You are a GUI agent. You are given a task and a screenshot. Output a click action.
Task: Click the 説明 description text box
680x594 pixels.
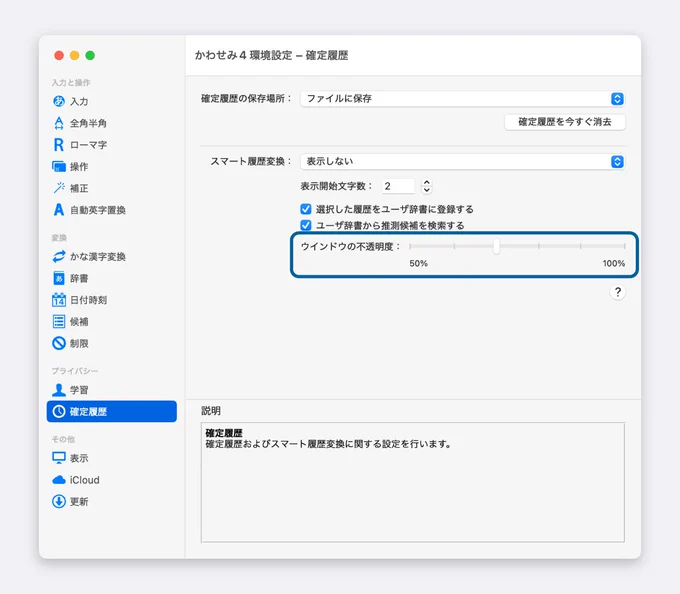[413, 482]
